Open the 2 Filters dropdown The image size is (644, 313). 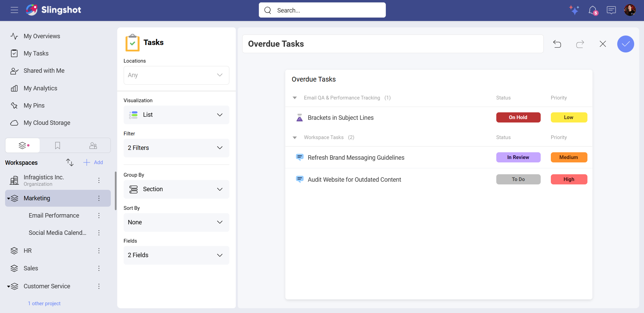point(176,148)
